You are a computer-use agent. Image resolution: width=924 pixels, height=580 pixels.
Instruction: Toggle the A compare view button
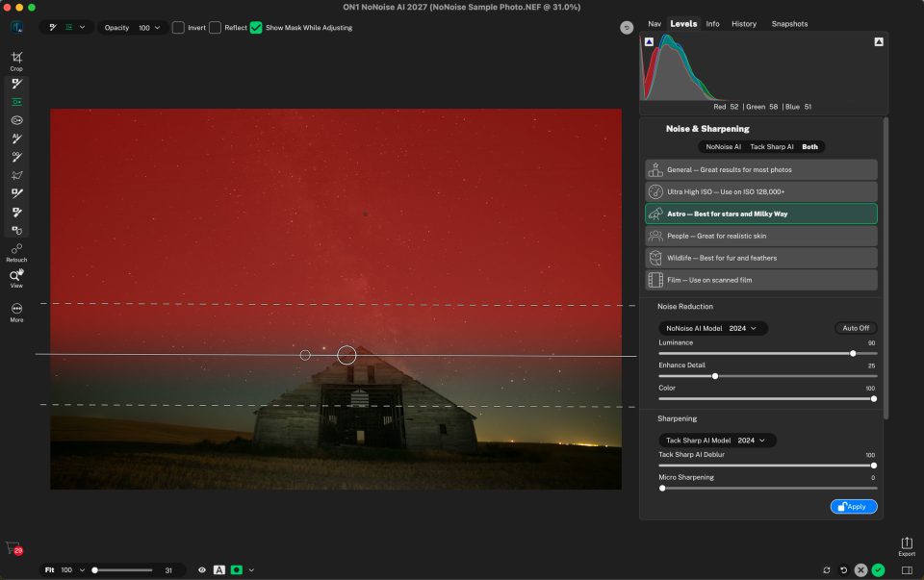coord(219,570)
